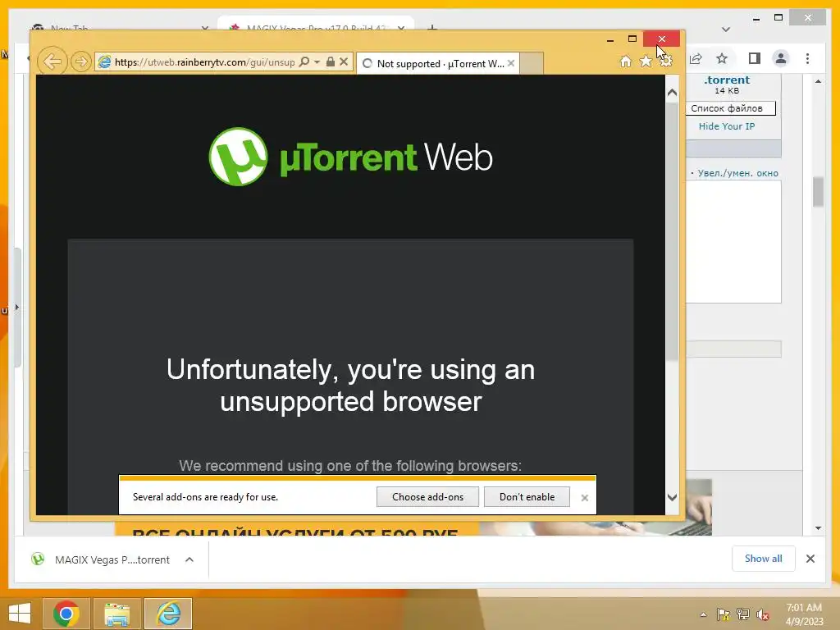
Task: Open File Explorer from taskbar
Action: (x=116, y=614)
